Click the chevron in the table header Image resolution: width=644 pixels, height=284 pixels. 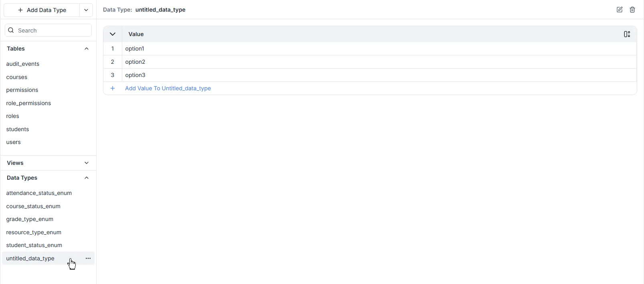(113, 34)
